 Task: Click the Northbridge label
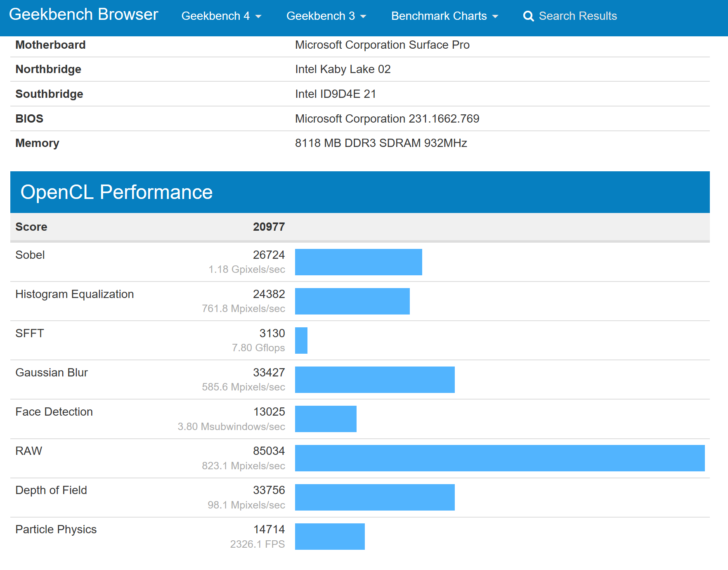48,69
